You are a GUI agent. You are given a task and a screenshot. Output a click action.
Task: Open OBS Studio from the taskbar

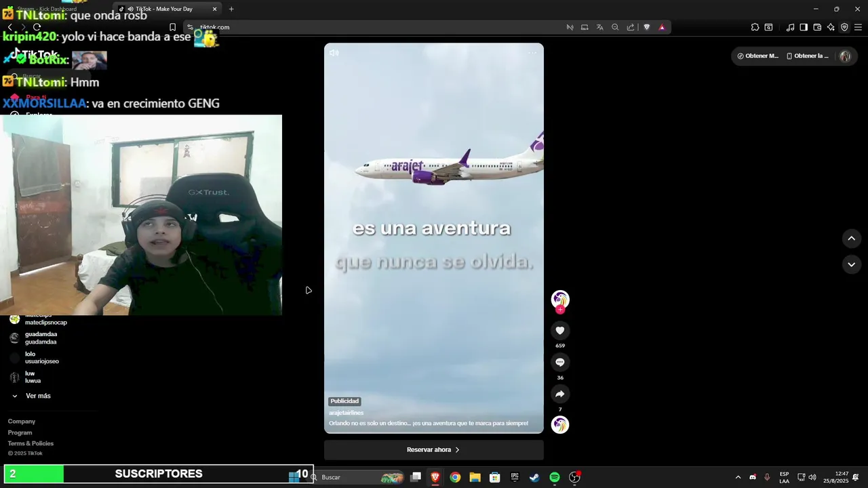tap(574, 477)
